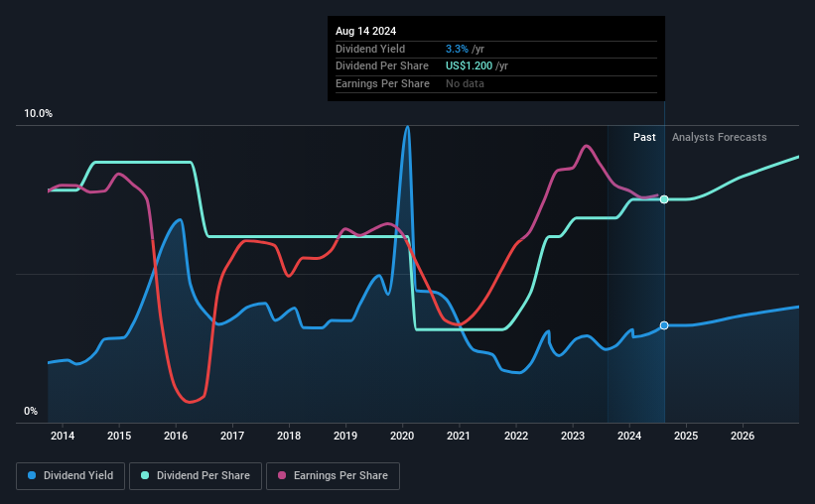The image size is (815, 504).
Task: Select the blue data point marker on Dividend Yield line
Action: point(664,325)
